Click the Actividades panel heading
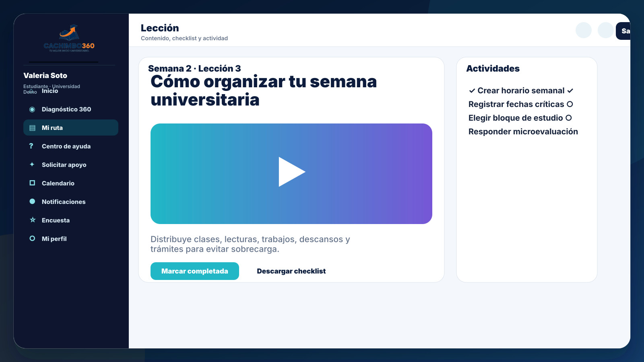Image resolution: width=644 pixels, height=362 pixels. tap(493, 68)
